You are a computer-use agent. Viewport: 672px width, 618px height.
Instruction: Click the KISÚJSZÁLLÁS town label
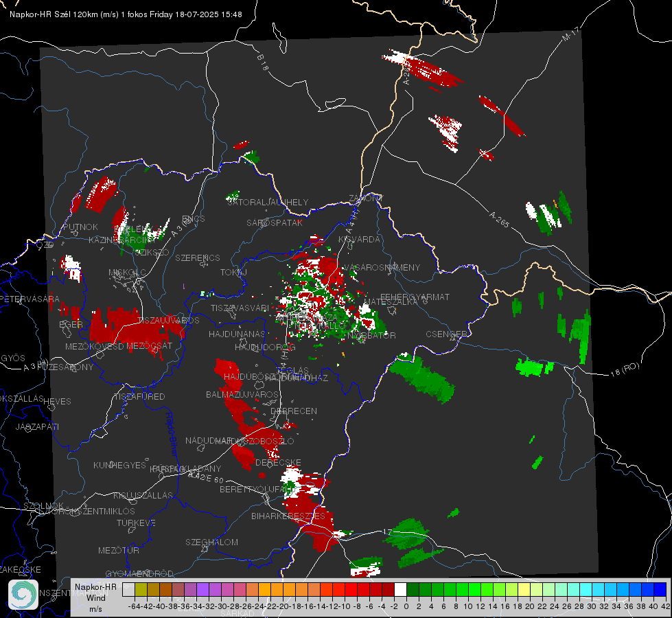pos(143,495)
